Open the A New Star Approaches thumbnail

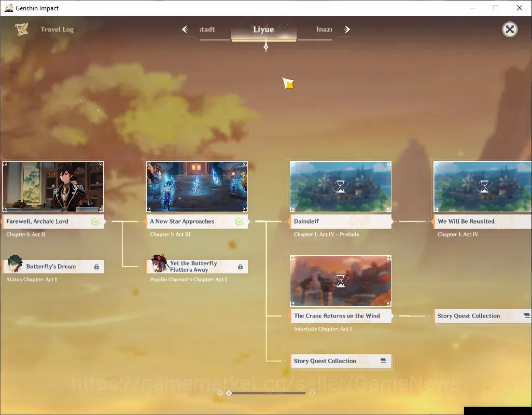coord(197,187)
